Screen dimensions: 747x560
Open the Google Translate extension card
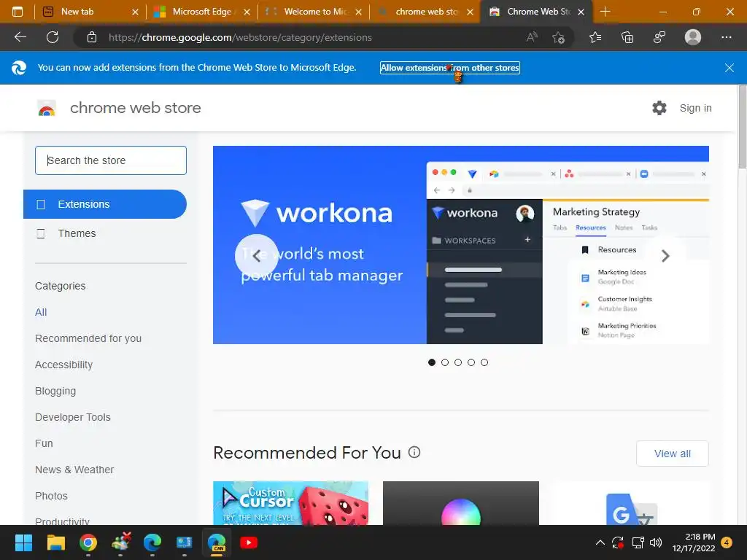[x=631, y=503]
